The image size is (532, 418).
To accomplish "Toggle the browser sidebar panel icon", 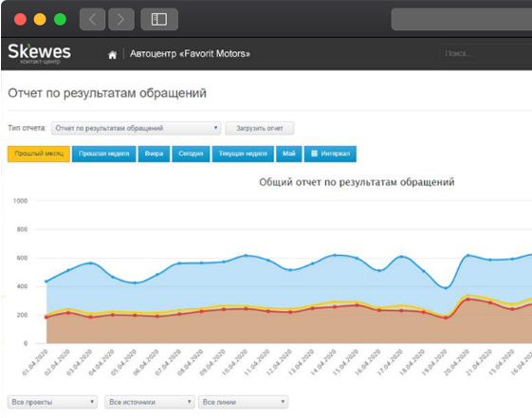I will [x=159, y=19].
